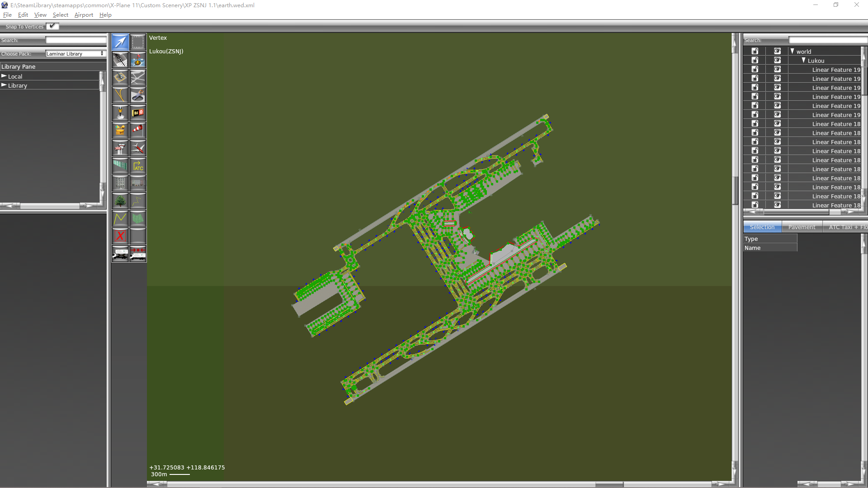Select the Forest tree tool
Image resolution: width=868 pixels, height=488 pixels.
point(120,201)
